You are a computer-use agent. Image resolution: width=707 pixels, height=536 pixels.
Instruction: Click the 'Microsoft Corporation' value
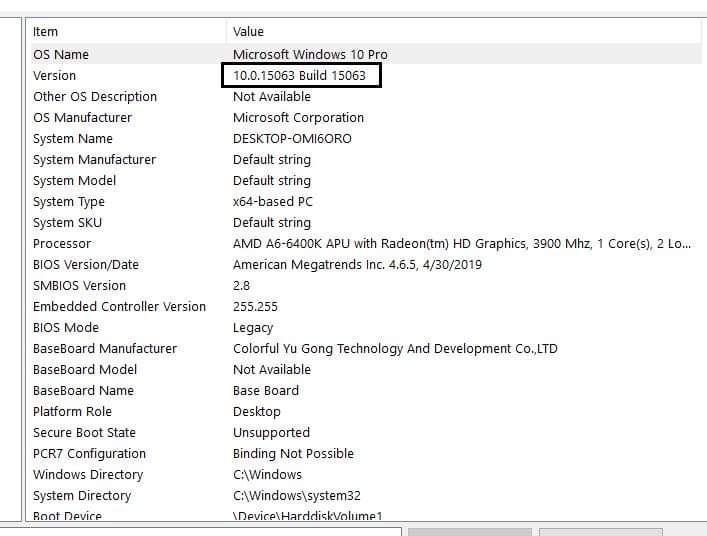click(x=298, y=118)
